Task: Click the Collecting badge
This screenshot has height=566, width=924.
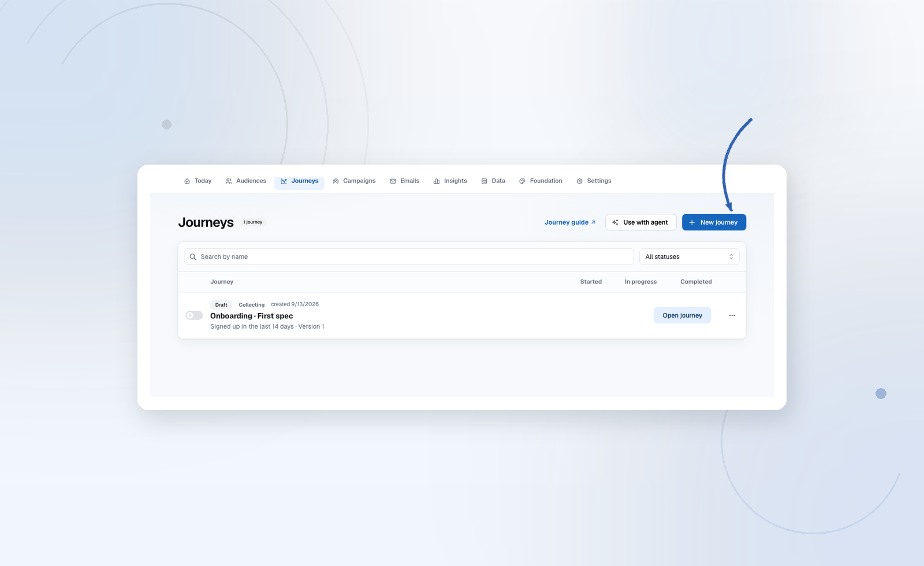Action: pyautogui.click(x=251, y=304)
